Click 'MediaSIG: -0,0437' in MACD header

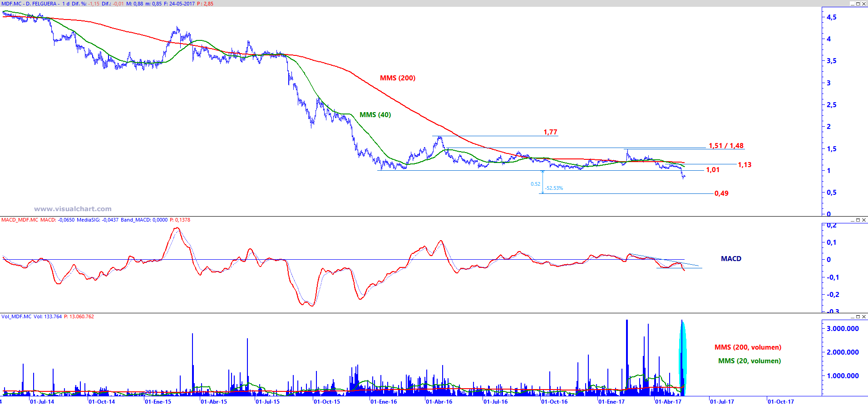pos(98,220)
